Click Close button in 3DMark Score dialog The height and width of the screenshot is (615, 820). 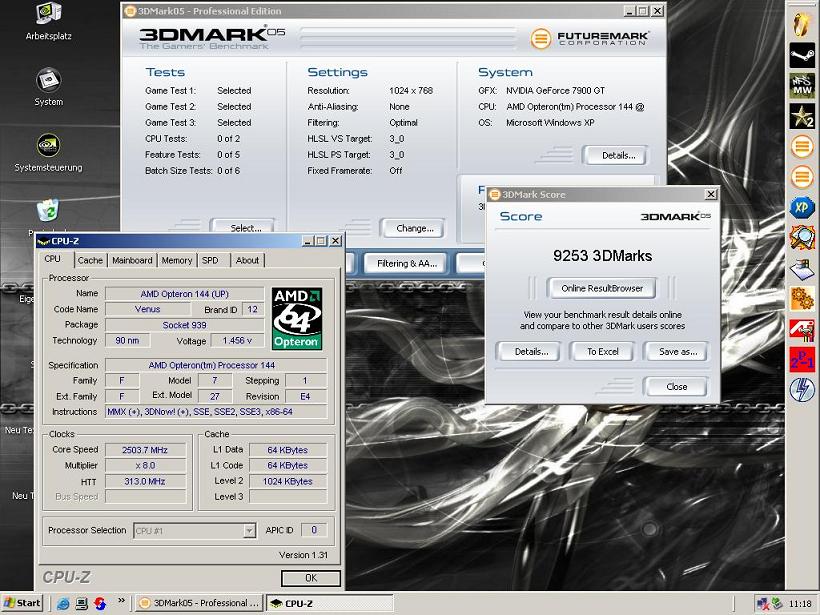coord(676,386)
